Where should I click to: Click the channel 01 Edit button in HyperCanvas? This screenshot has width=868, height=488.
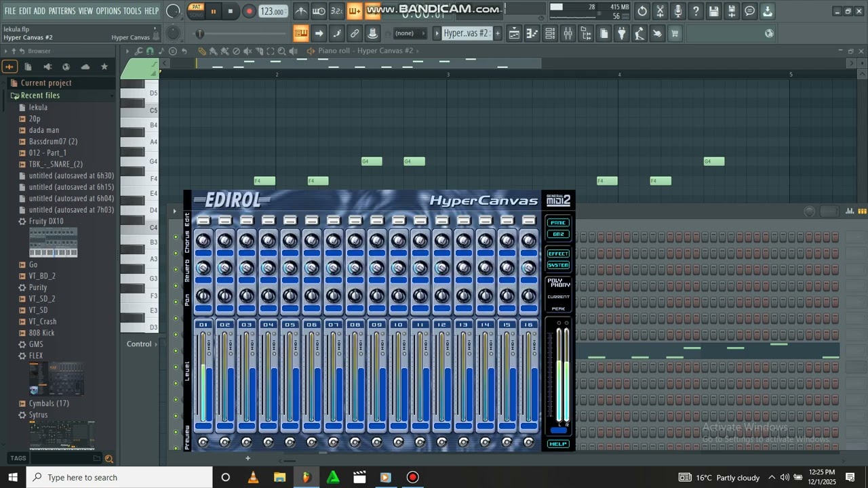tap(203, 220)
